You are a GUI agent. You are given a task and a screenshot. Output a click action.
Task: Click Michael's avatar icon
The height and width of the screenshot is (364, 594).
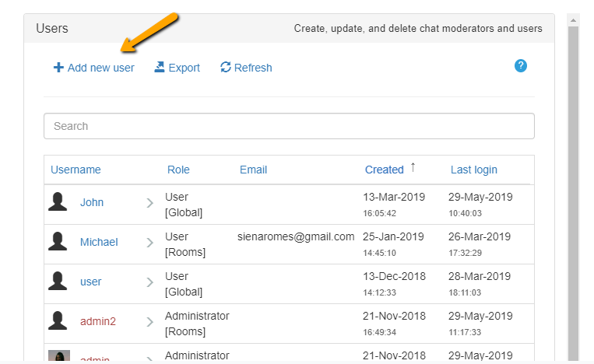pos(58,242)
